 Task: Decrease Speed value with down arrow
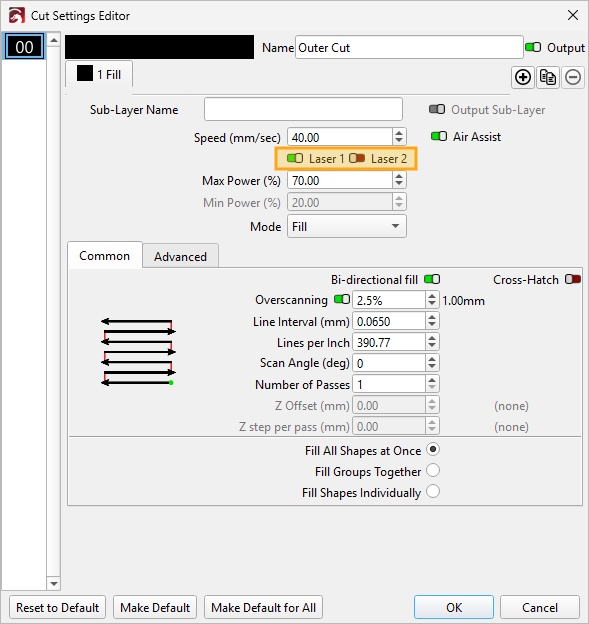coord(399,141)
